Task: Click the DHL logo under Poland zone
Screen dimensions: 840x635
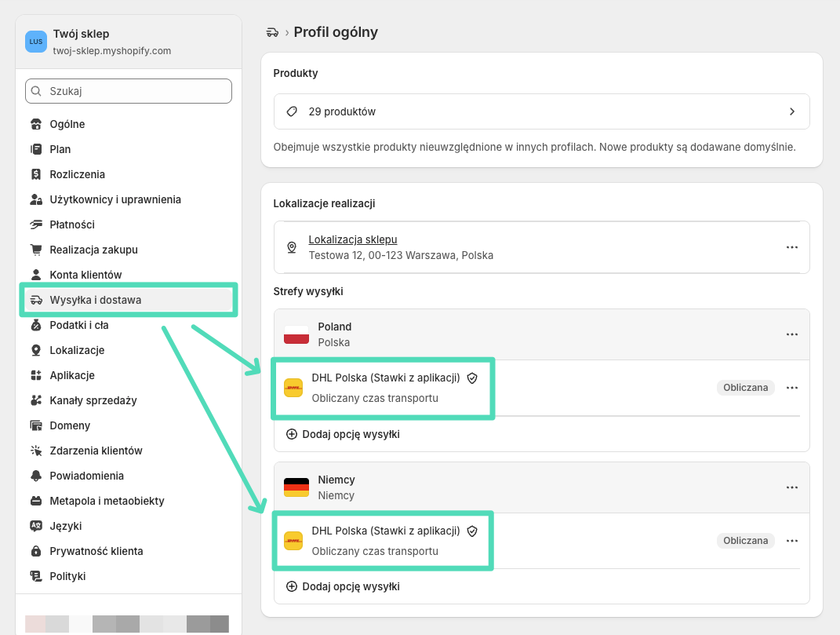Action: pyautogui.click(x=293, y=388)
